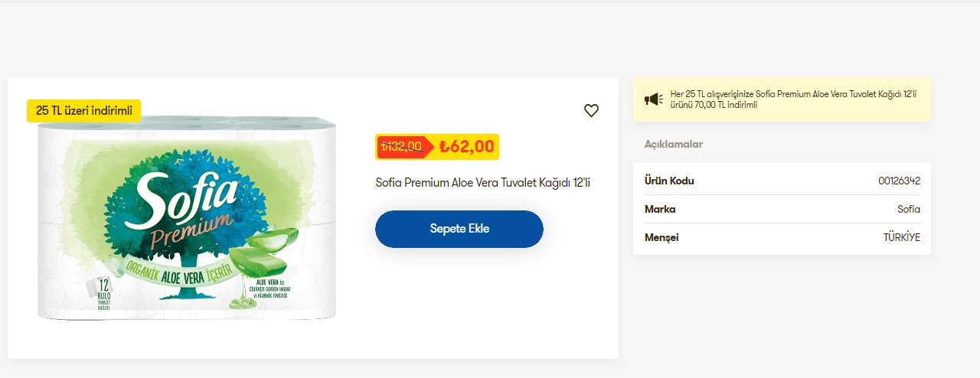Click the Menşei row label
Viewport: 980px width, 378px height.
pyautogui.click(x=661, y=237)
